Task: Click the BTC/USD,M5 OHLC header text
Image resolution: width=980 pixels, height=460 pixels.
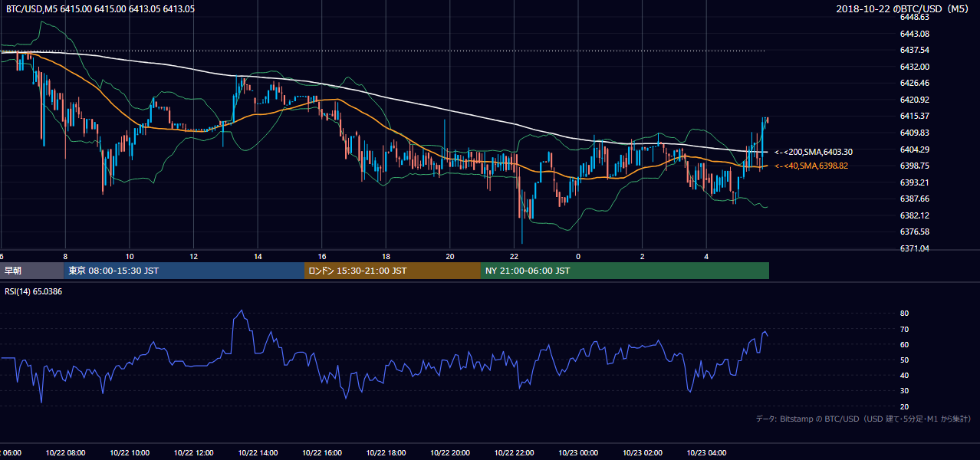Action: tap(100, 9)
